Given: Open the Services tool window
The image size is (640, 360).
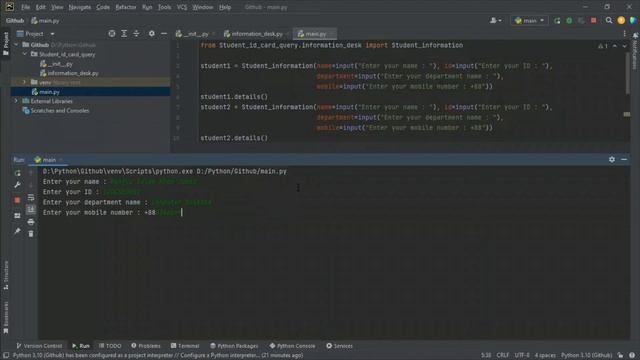Looking at the screenshot, I should [339, 346].
